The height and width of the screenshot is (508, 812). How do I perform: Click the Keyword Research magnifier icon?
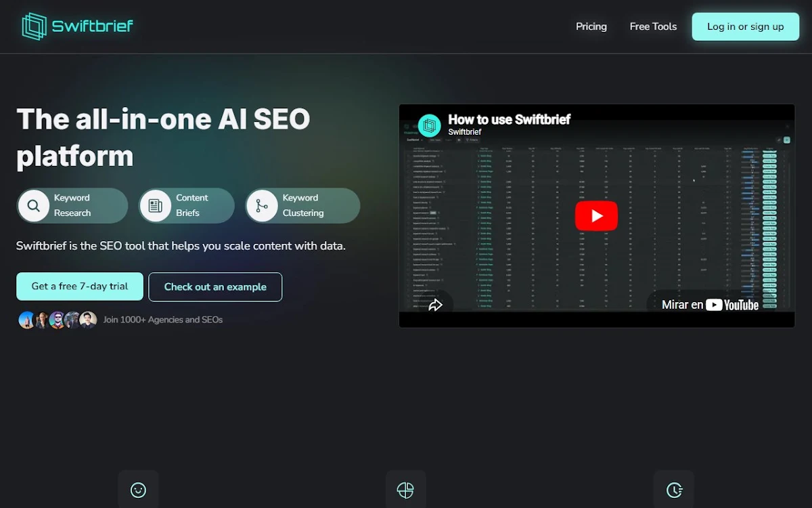(x=34, y=205)
